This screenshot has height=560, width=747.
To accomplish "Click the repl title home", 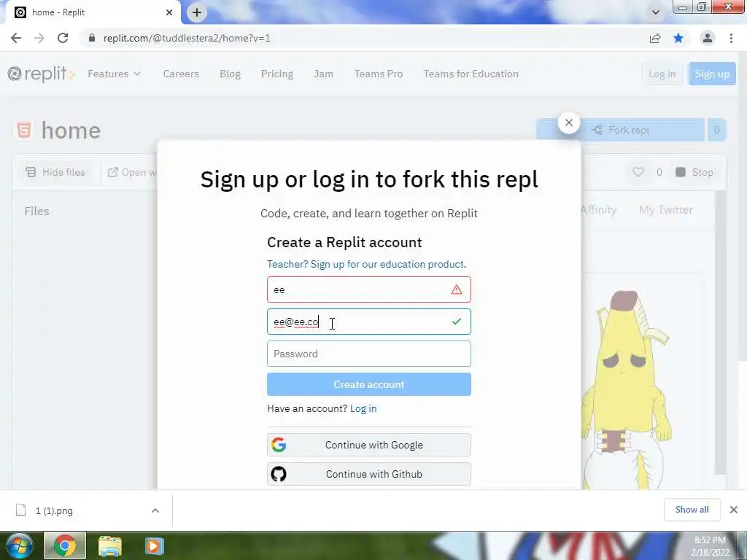I will (x=71, y=131).
